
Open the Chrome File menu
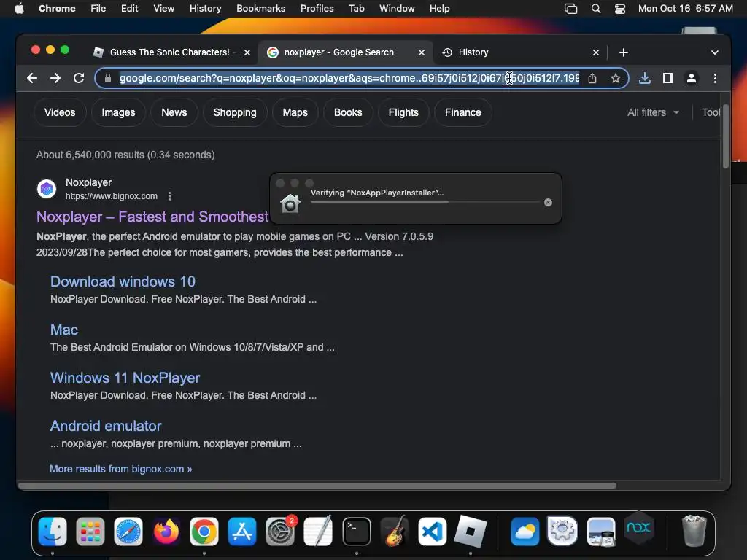tap(98, 9)
